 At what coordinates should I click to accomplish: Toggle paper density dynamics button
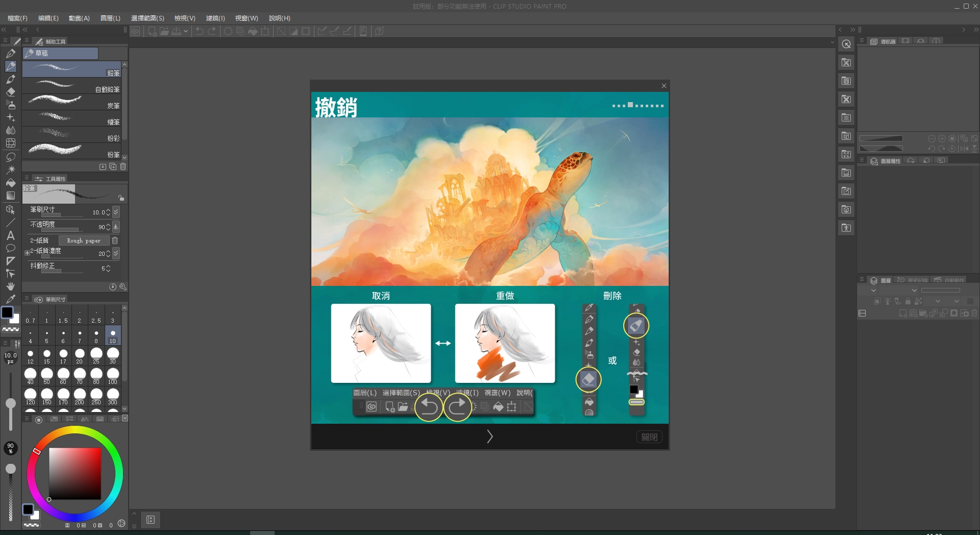(116, 253)
